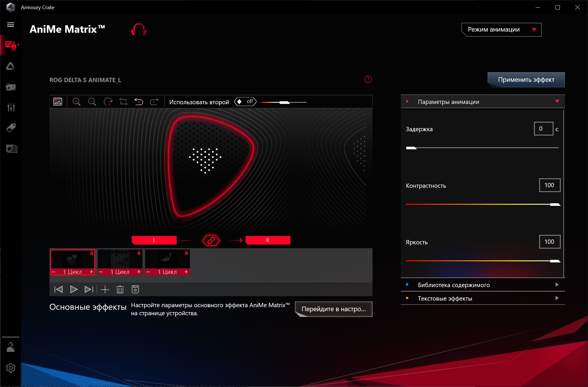Viewport: 588px width, 387px height.
Task: Select the second animation frame thumbnail
Action: coord(120,260)
